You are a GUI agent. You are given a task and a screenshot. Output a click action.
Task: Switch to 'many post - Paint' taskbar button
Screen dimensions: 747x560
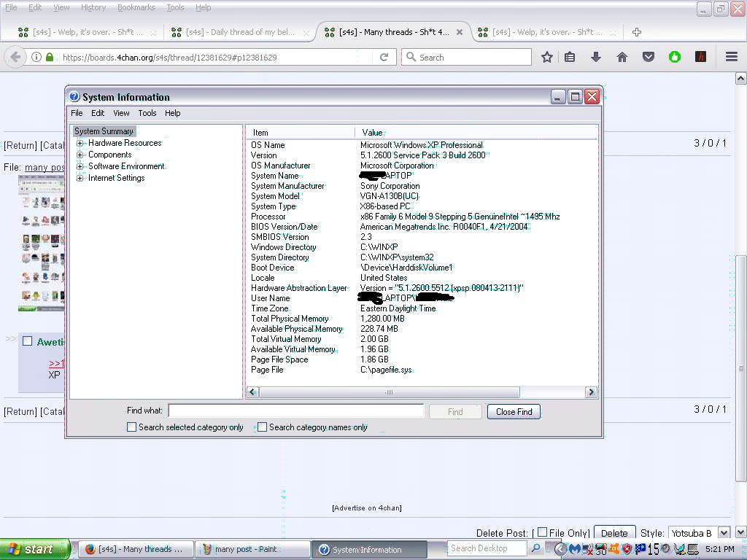[252, 549]
